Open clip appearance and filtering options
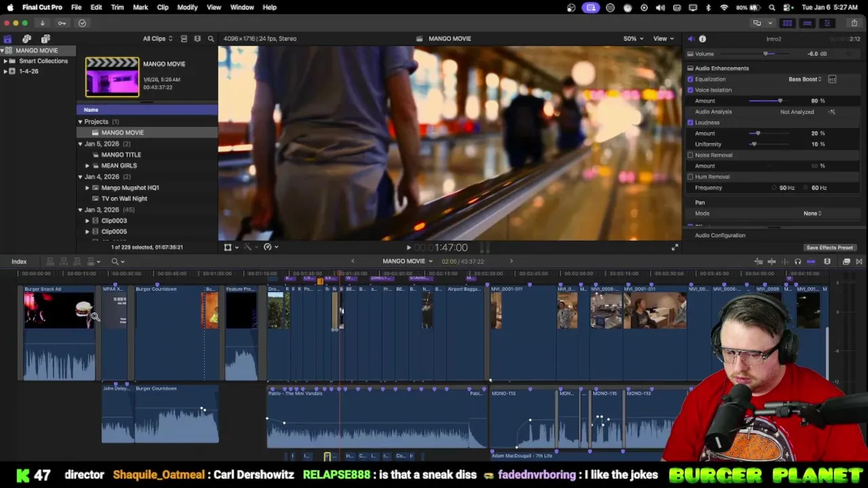This screenshot has width=868, height=488. [x=197, y=39]
